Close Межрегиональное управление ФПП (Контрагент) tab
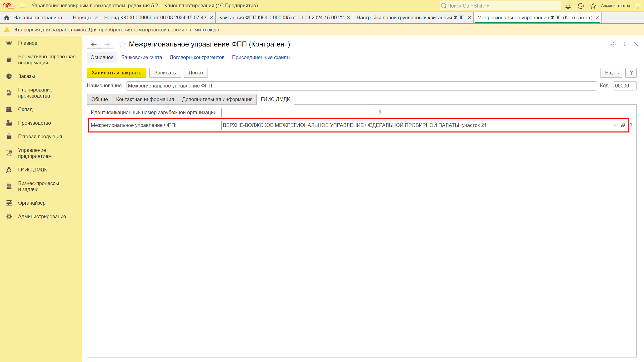This screenshot has width=644, height=362. [597, 18]
